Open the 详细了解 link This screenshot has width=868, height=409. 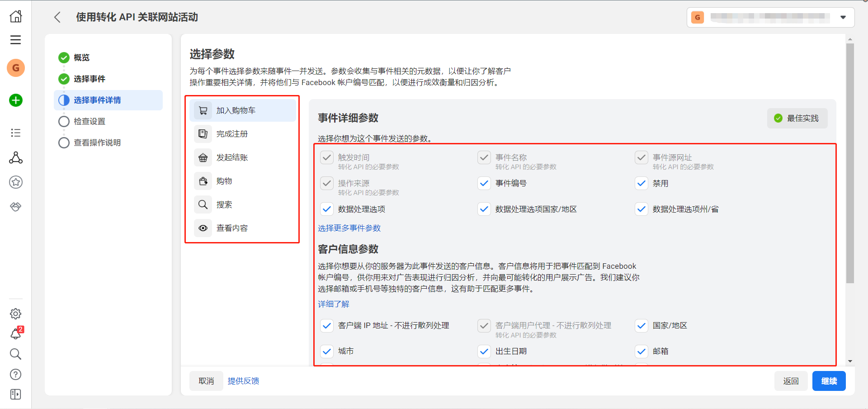point(334,304)
